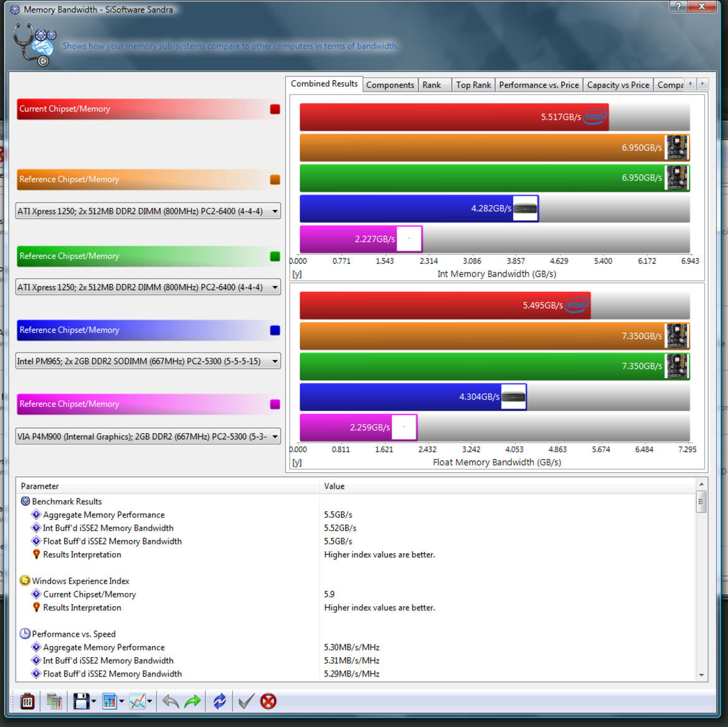This screenshot has height=727, width=728.
Task: Click the Parameter column header
Action: tap(168, 486)
